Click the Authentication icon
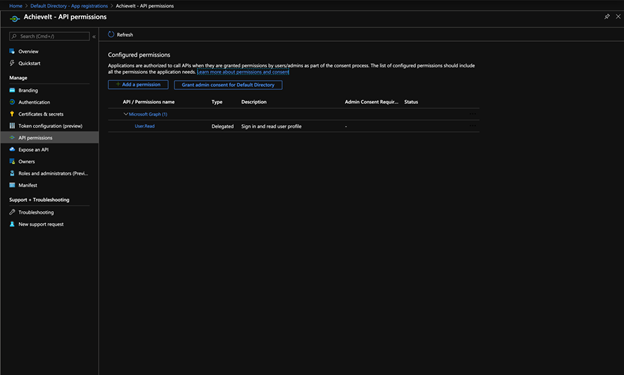 (x=12, y=102)
